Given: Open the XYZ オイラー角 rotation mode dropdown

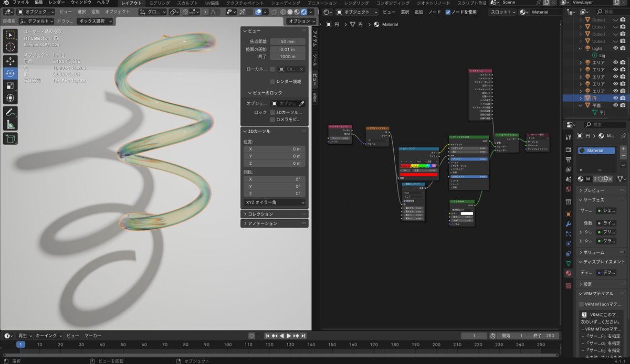Looking at the screenshot, I should tap(275, 202).
